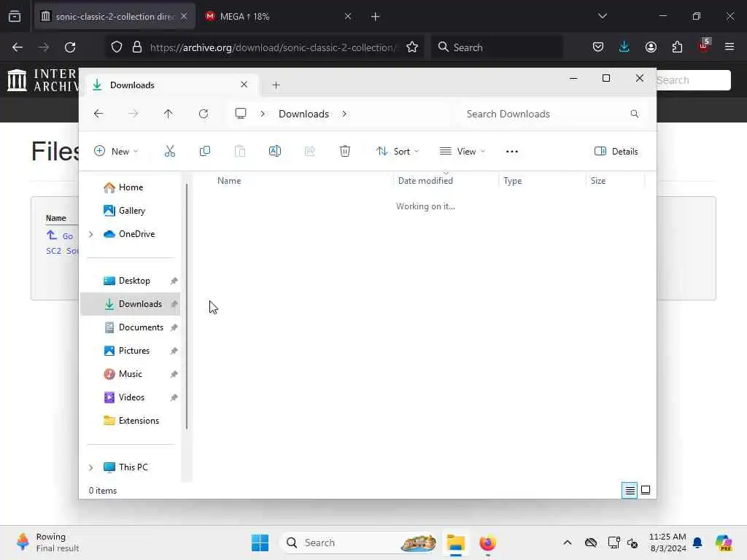
Task: Open the New item dropdown
Action: pyautogui.click(x=116, y=152)
